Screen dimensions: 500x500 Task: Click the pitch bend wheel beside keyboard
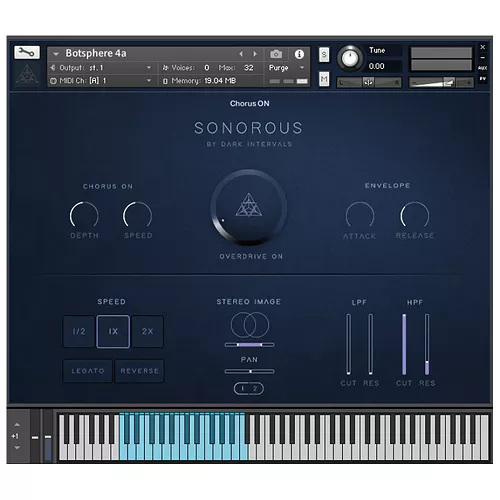coord(35,437)
